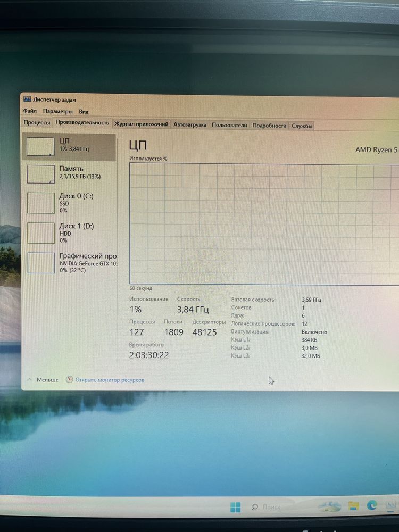Screen dimensions: 399x532
Task: Click the 'AMD Ryzen 5' processor name
Action: (376, 149)
